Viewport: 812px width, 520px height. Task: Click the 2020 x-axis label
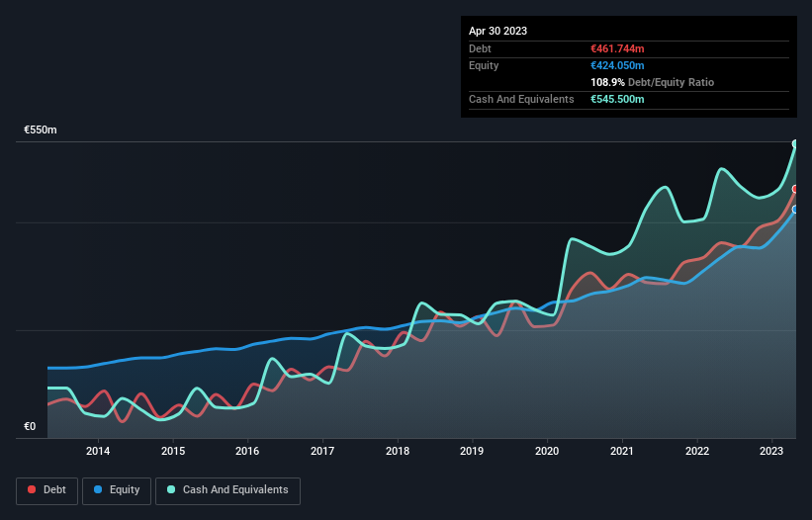[547, 451]
